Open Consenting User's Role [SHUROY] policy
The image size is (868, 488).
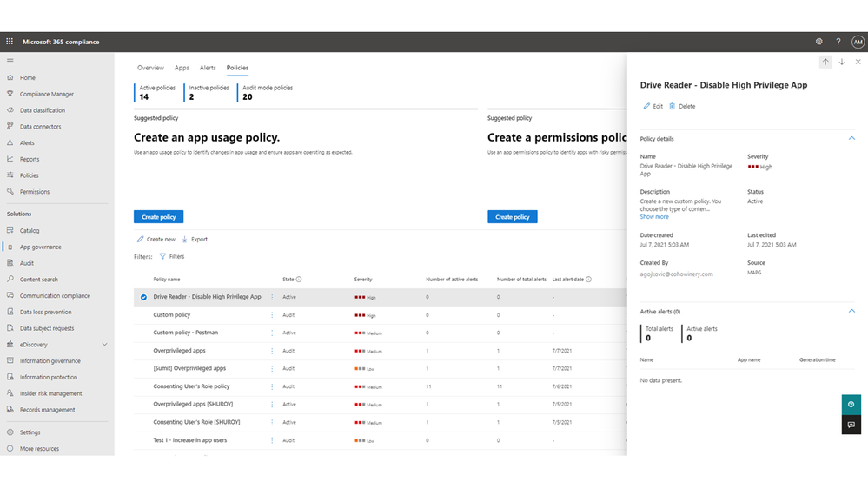click(x=196, y=422)
